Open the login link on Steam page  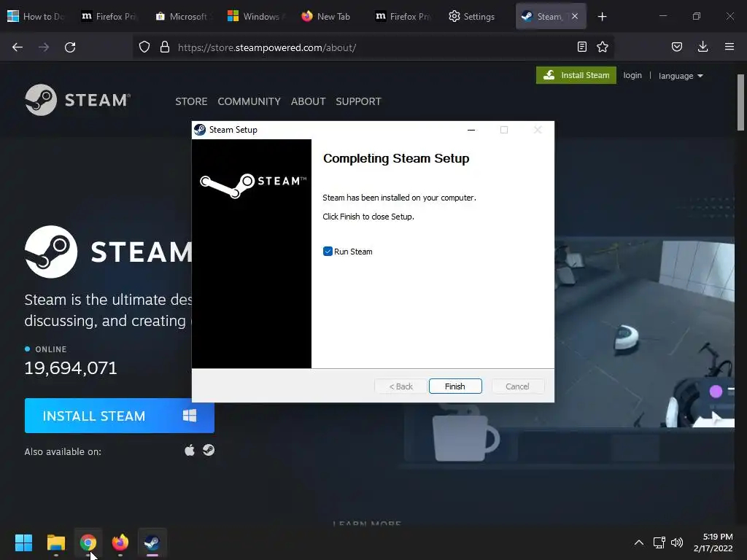click(632, 75)
